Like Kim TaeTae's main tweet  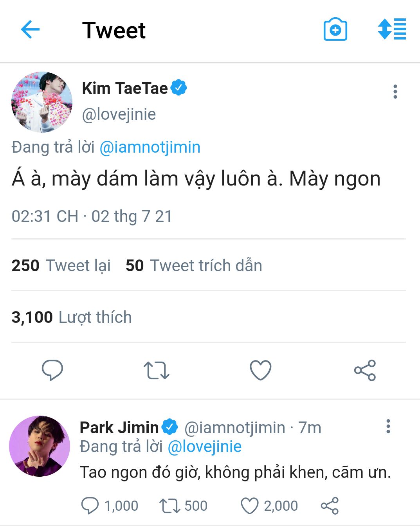pos(261,370)
